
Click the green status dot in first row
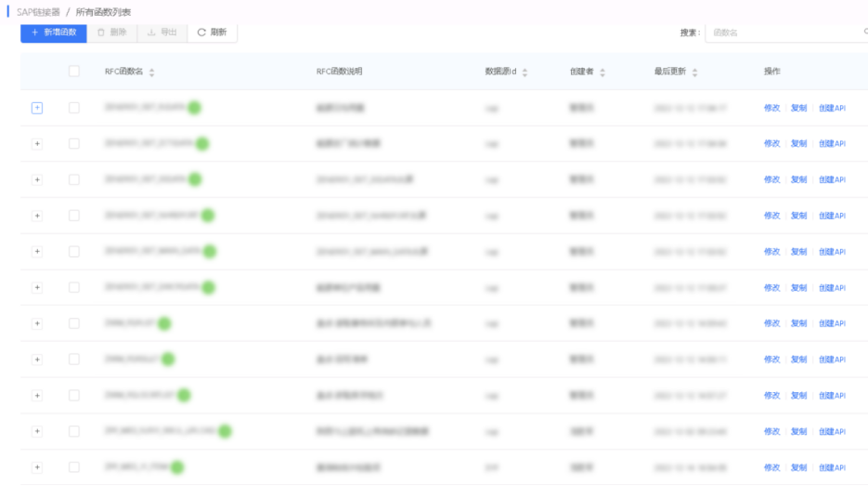[194, 108]
